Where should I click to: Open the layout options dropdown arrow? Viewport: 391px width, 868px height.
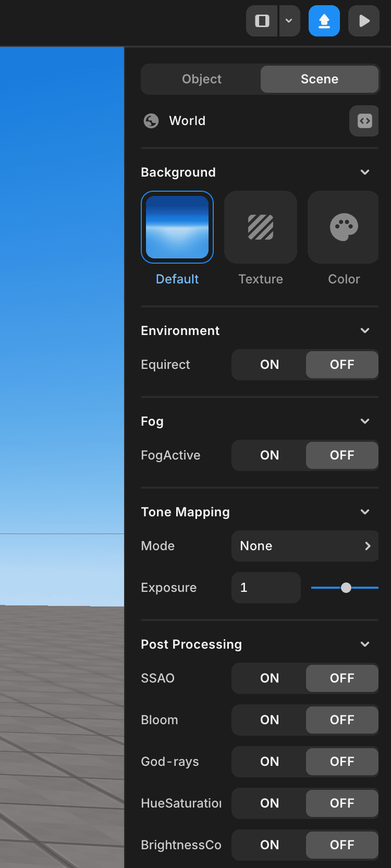click(289, 21)
